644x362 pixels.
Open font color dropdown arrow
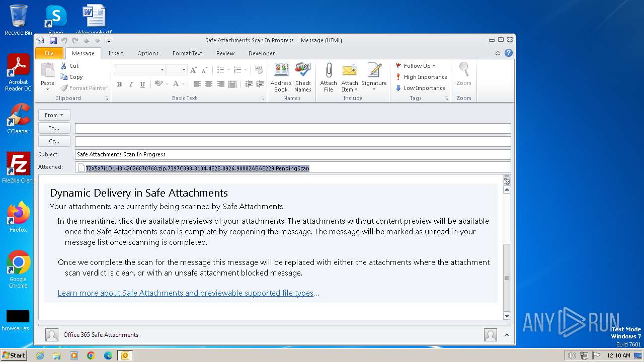tap(184, 84)
